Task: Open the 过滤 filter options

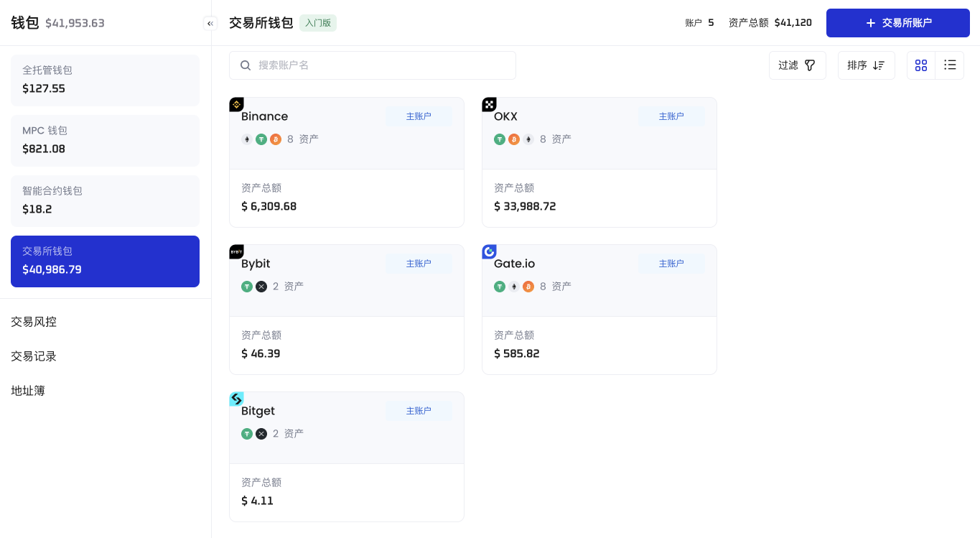Action: coord(797,65)
